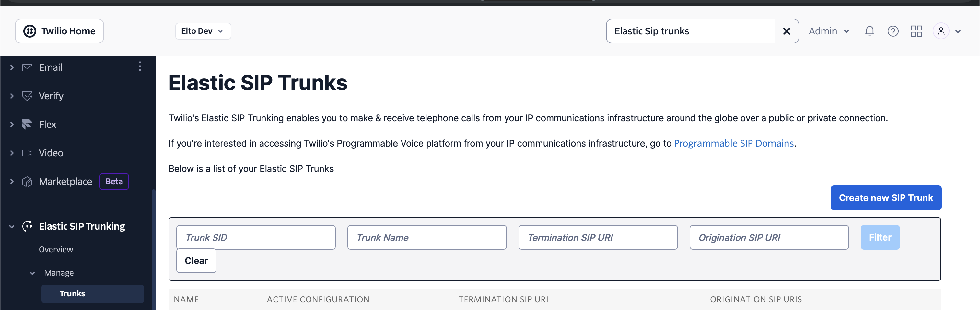This screenshot has width=980, height=310.
Task: Select Video in the sidebar
Action: point(51,153)
